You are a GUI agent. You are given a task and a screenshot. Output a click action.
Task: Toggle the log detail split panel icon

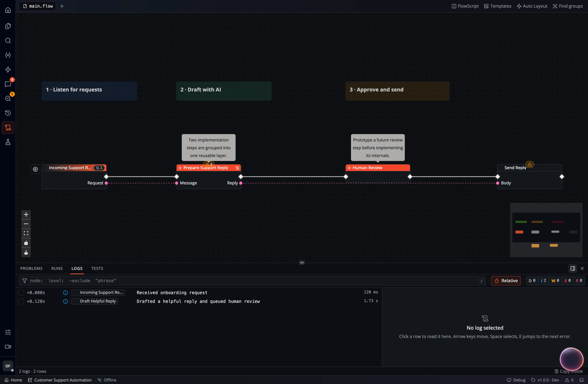coord(573,268)
